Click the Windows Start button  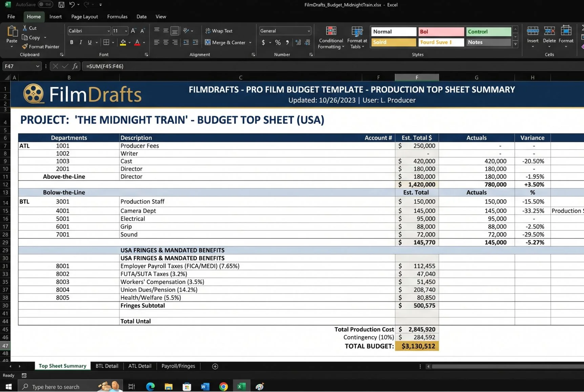point(8,387)
